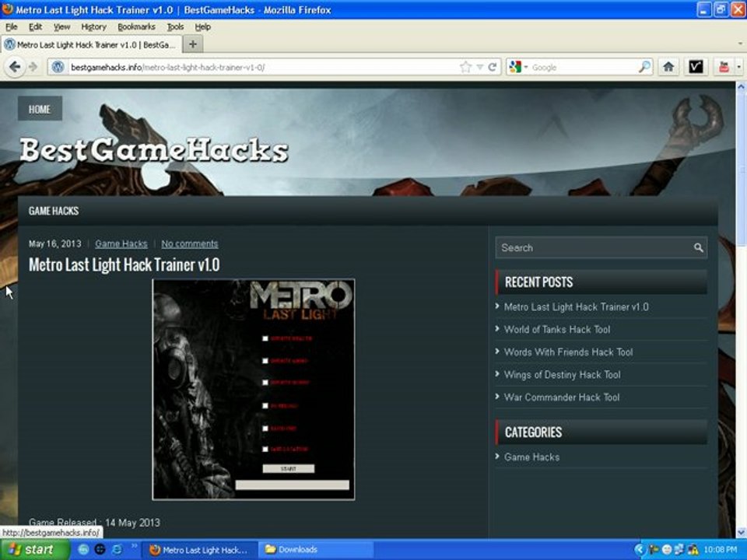Image resolution: width=747 pixels, height=560 pixels.
Task: Open the list all tabs dropdown
Action: coord(740,44)
